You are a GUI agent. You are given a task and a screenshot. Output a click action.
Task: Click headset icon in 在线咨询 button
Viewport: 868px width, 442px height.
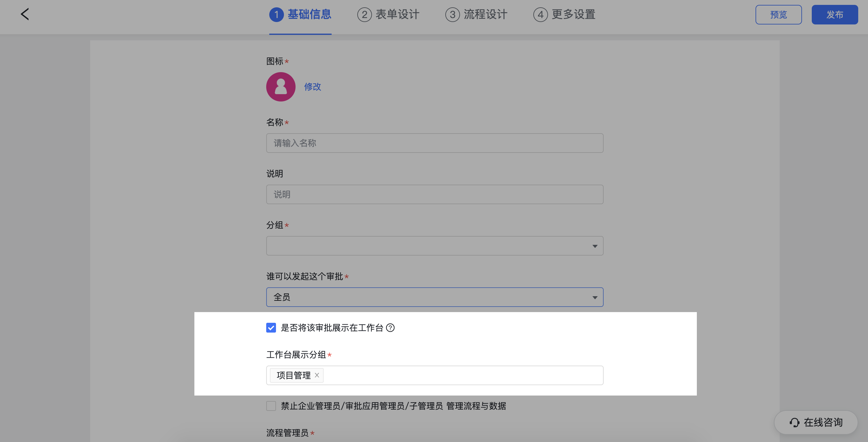(x=794, y=422)
